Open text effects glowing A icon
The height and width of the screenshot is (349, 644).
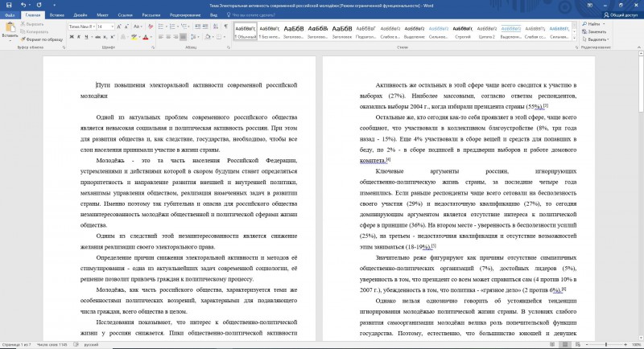[x=123, y=37]
